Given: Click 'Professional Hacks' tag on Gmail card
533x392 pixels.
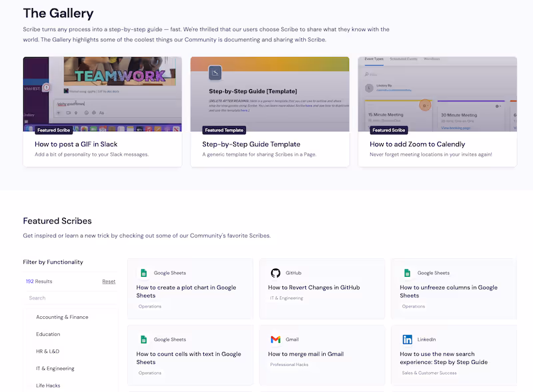Looking at the screenshot, I should coord(289,365).
